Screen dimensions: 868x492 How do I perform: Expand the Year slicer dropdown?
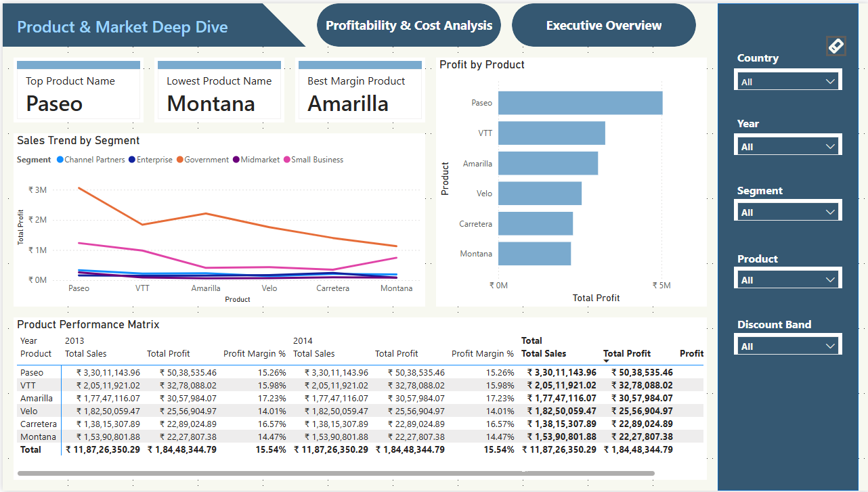tap(788, 147)
